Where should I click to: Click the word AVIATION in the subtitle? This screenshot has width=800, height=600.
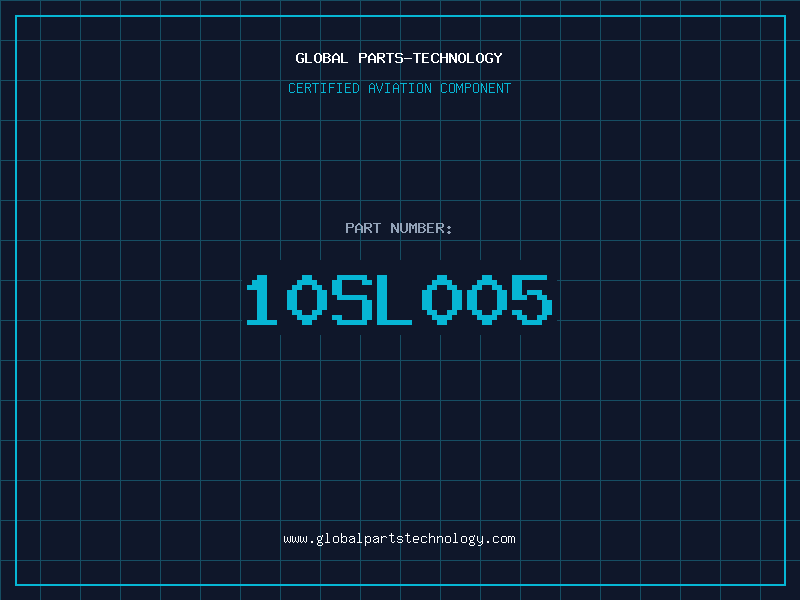(x=400, y=88)
